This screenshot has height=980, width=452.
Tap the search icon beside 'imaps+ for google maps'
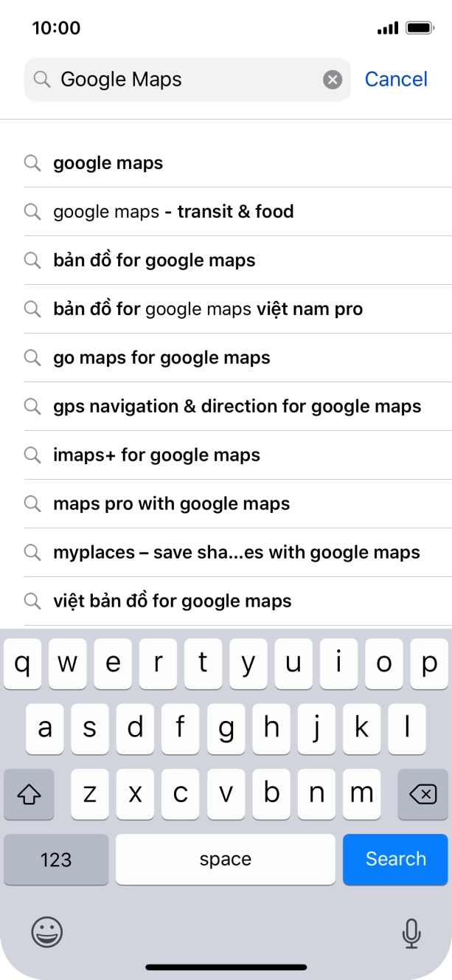(x=32, y=455)
